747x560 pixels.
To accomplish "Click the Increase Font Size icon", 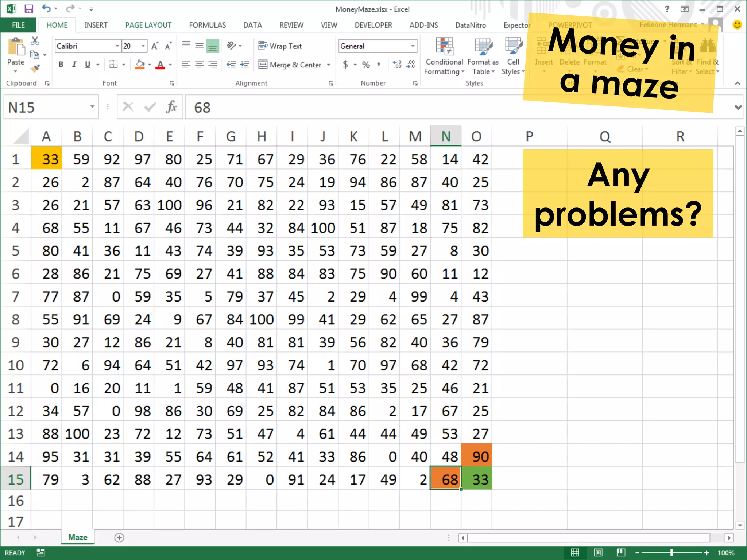I will point(155,46).
